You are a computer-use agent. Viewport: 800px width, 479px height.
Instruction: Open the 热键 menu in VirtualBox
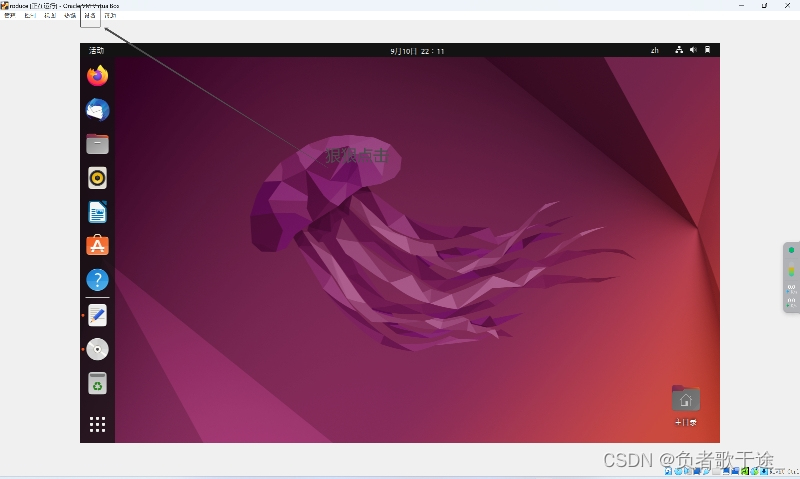pyautogui.click(x=70, y=16)
